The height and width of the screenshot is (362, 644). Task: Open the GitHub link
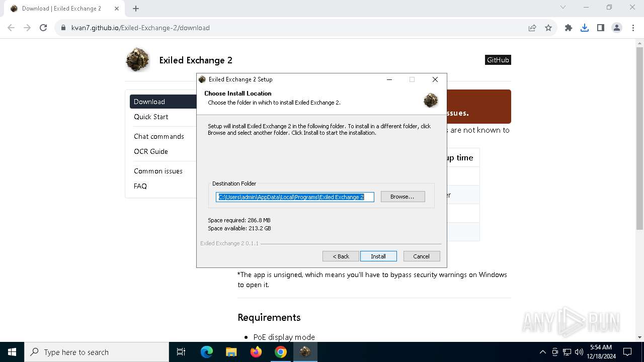498,60
